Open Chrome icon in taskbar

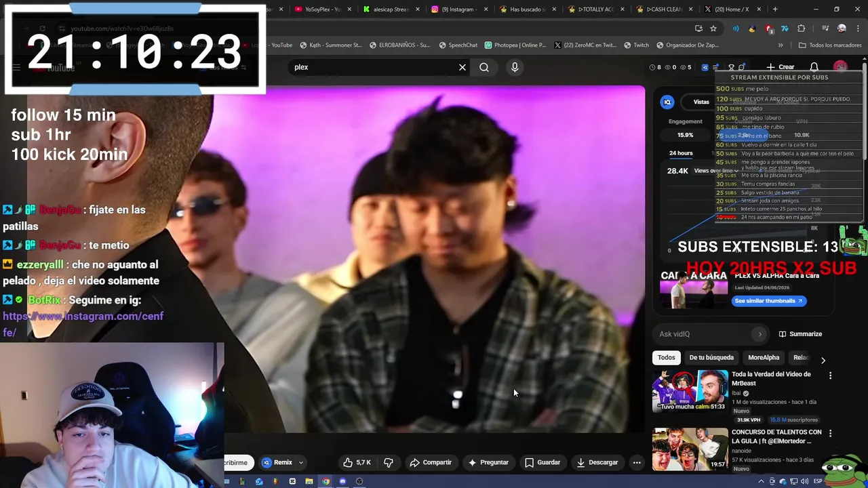326,481
